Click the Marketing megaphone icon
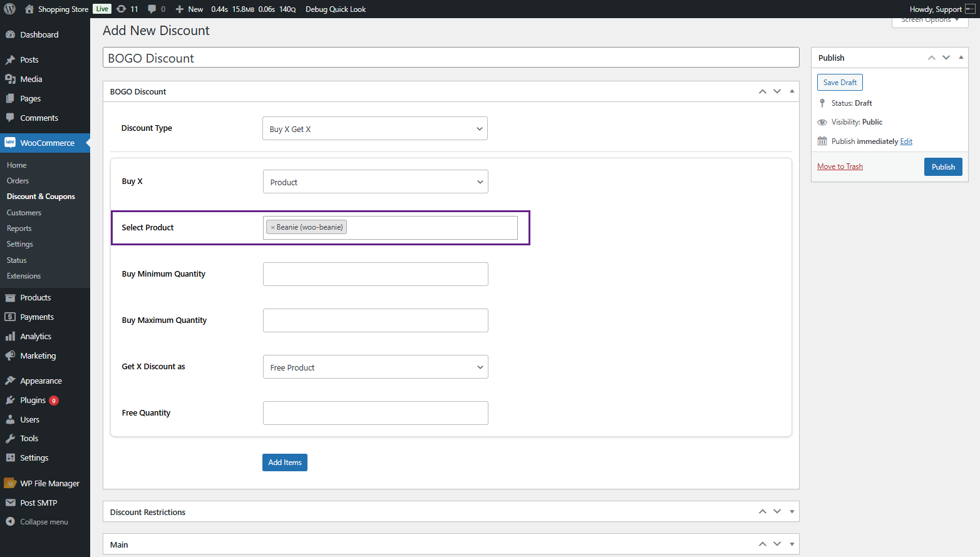 tap(10, 355)
